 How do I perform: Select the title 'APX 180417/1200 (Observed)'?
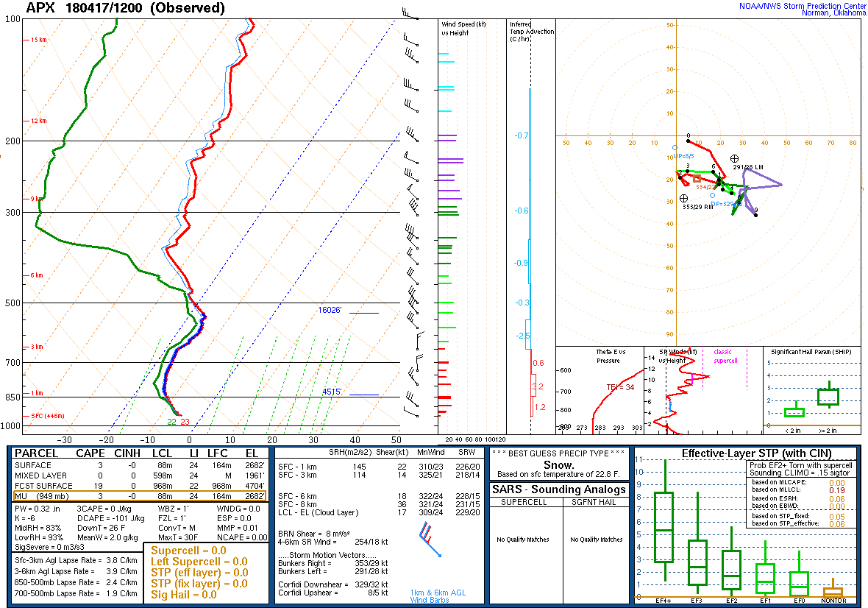pos(126,8)
